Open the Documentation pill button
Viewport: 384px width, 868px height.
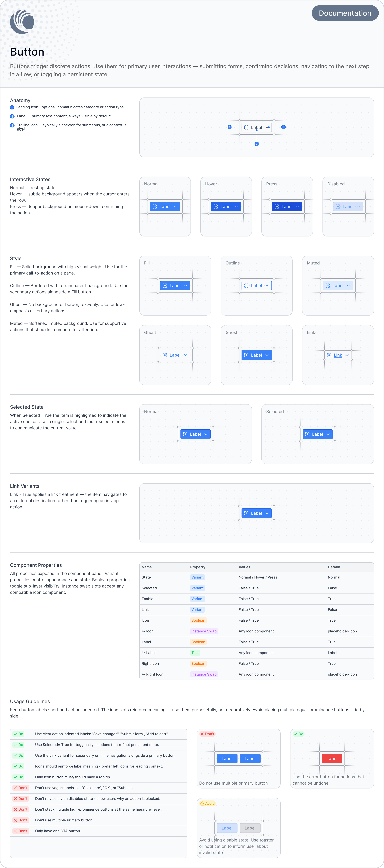pos(345,13)
